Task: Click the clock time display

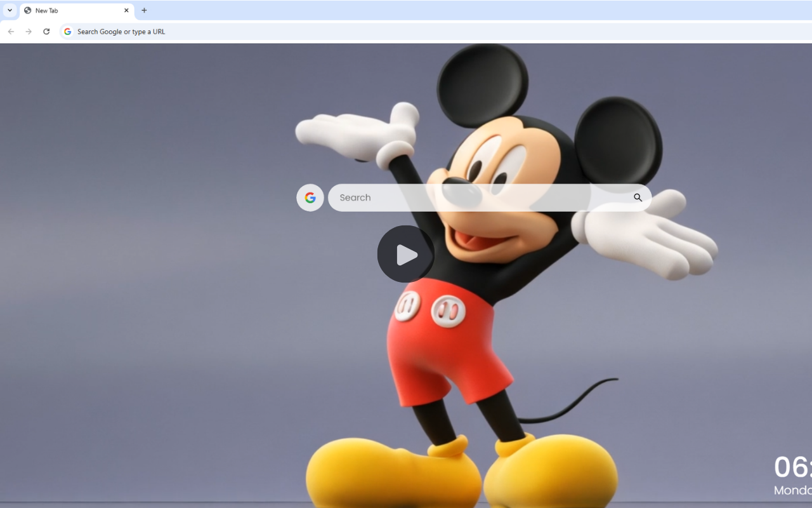Action: tap(792, 468)
